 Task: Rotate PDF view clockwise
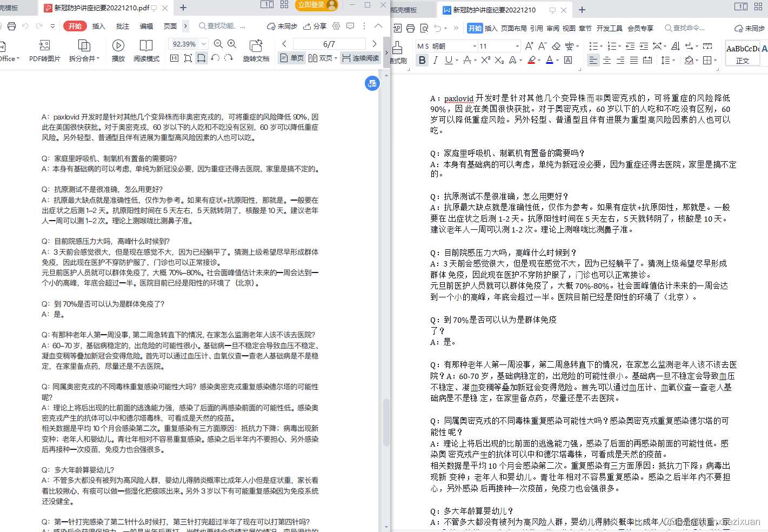(x=229, y=58)
